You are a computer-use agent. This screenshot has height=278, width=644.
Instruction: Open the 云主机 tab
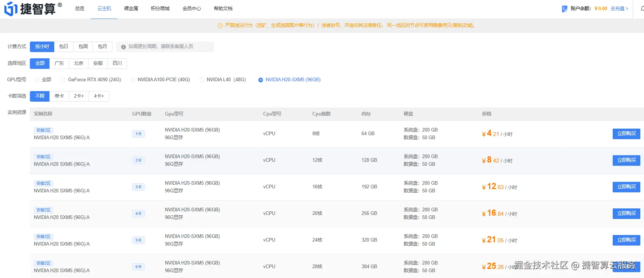coord(104,8)
